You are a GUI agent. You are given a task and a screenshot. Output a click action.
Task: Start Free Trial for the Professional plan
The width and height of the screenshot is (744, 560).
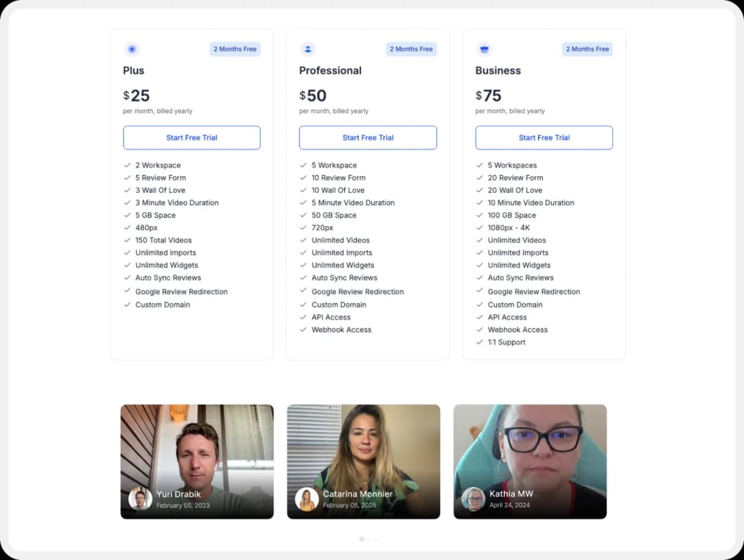368,138
